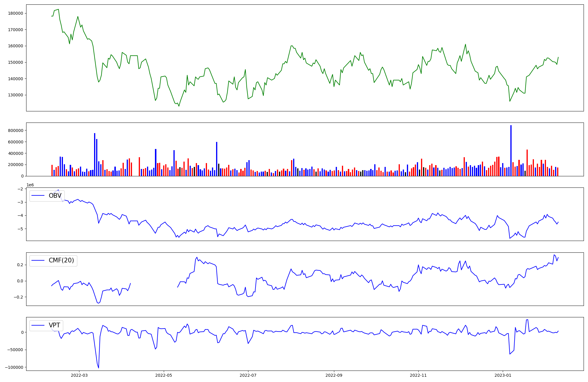Click the CMF(20) legend label
The width and height of the screenshot is (588, 382).
(x=61, y=260)
